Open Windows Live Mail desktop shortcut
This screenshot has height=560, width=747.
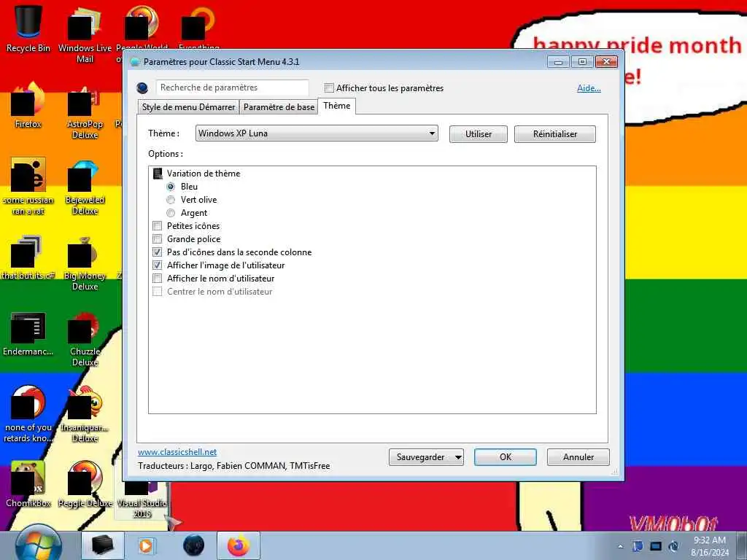85,34
